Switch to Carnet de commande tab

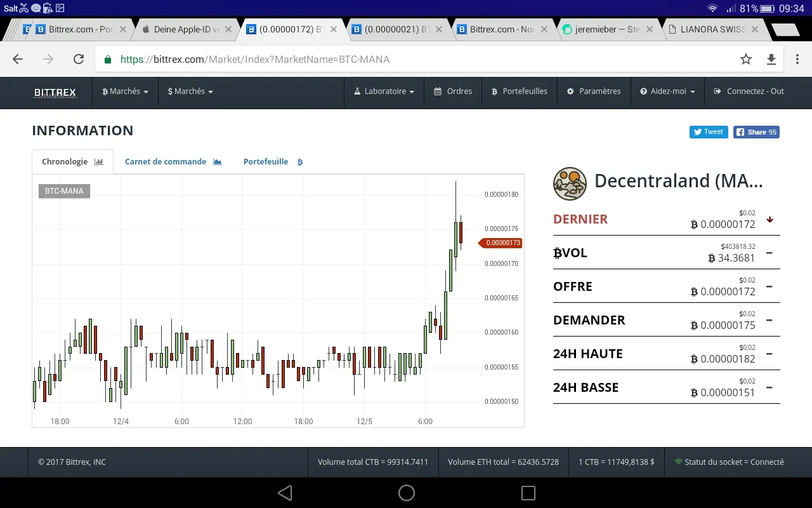(x=173, y=161)
